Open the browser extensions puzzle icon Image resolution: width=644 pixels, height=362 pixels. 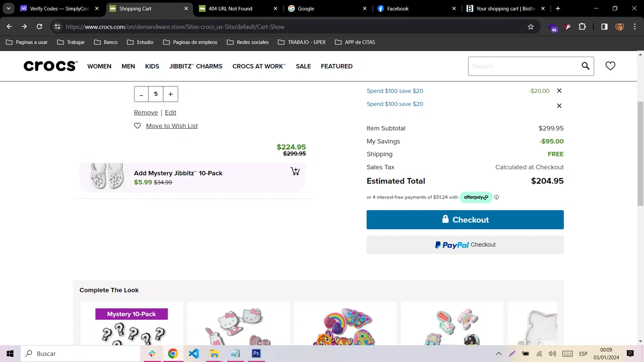582,27
